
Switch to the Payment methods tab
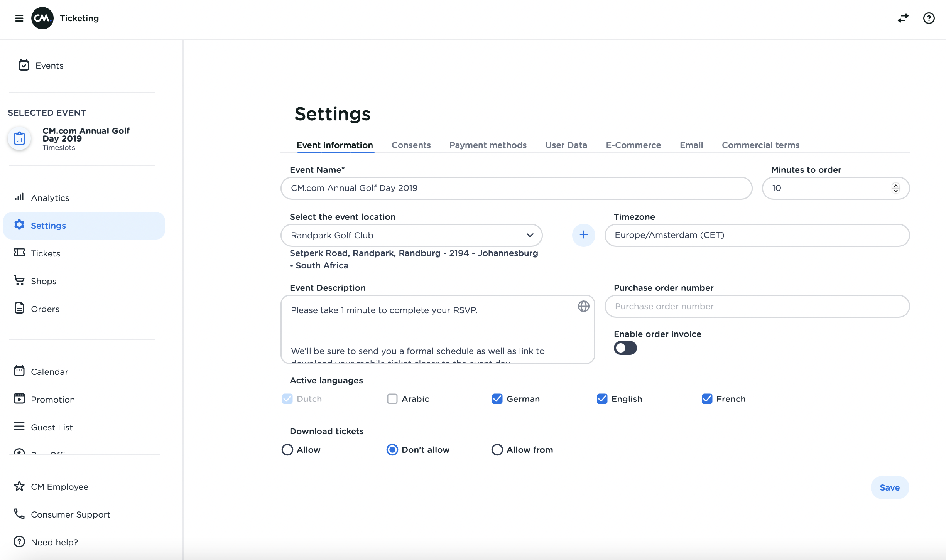[x=488, y=145]
